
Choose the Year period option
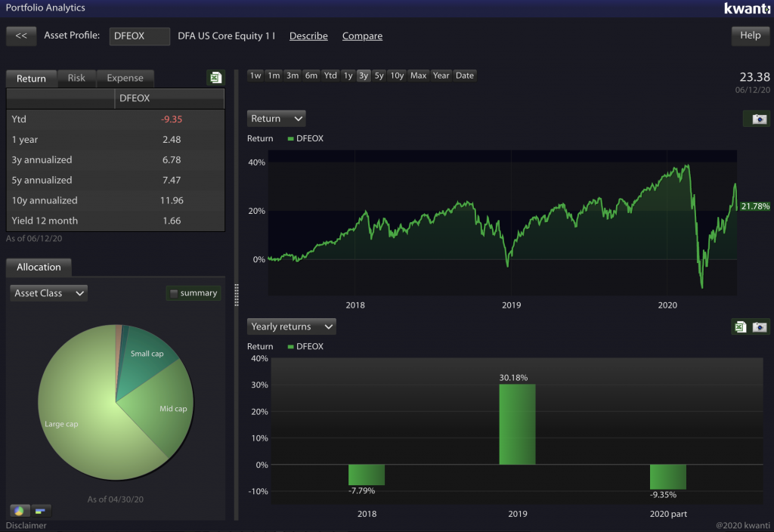(x=441, y=76)
